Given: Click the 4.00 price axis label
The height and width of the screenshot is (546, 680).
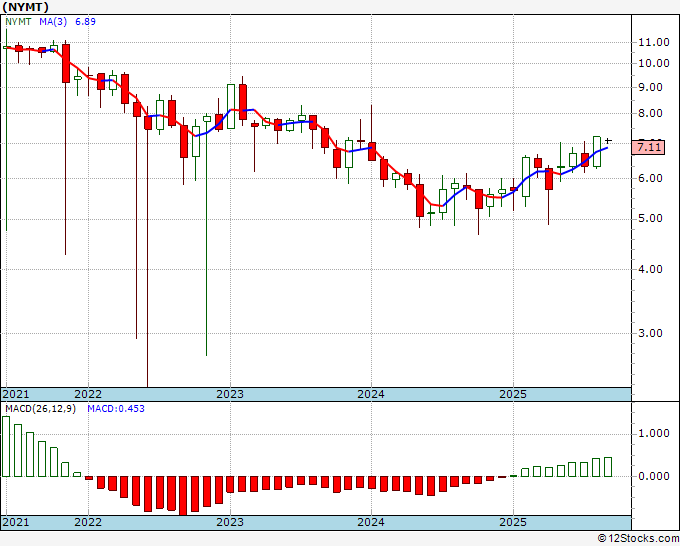Looking at the screenshot, I should pos(650,269).
